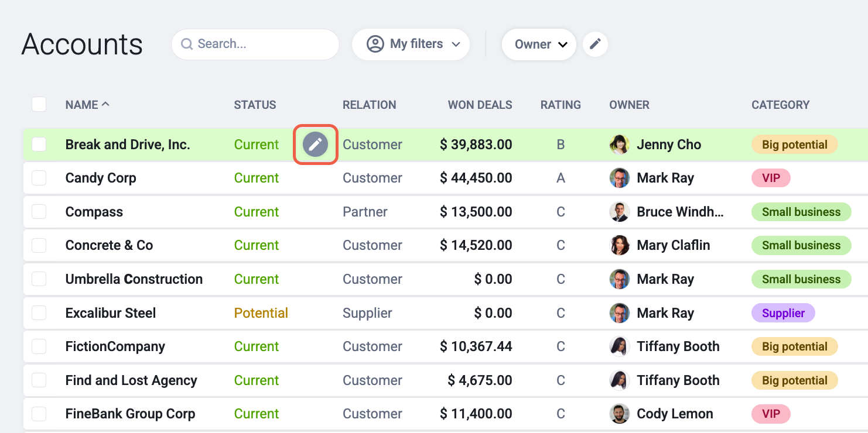This screenshot has height=433, width=868.
Task: Select the Concrete & Co row checkbox
Action: click(39, 245)
